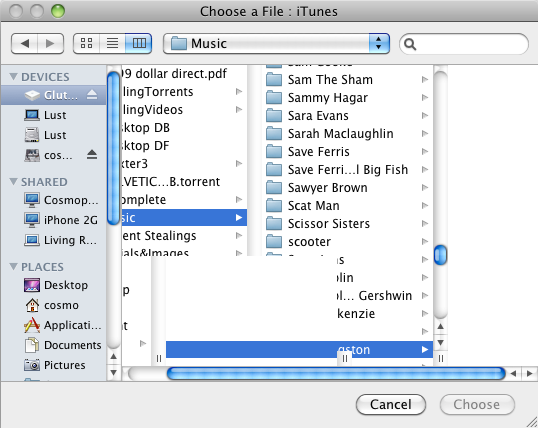The width and height of the screenshot is (538, 428).
Task: Collapse the PLACES section
Action: (13, 267)
